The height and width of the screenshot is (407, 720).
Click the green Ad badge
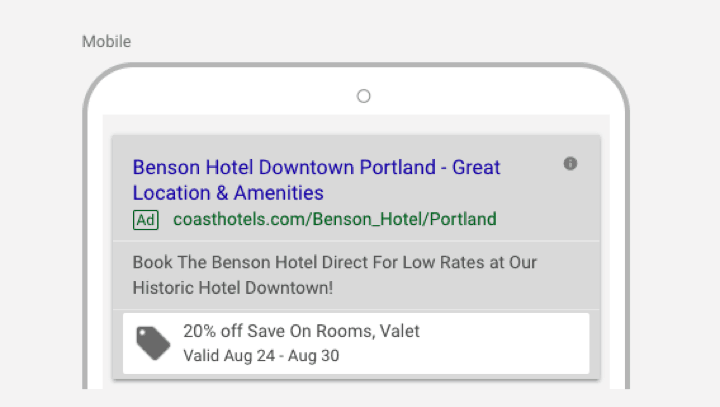click(145, 220)
